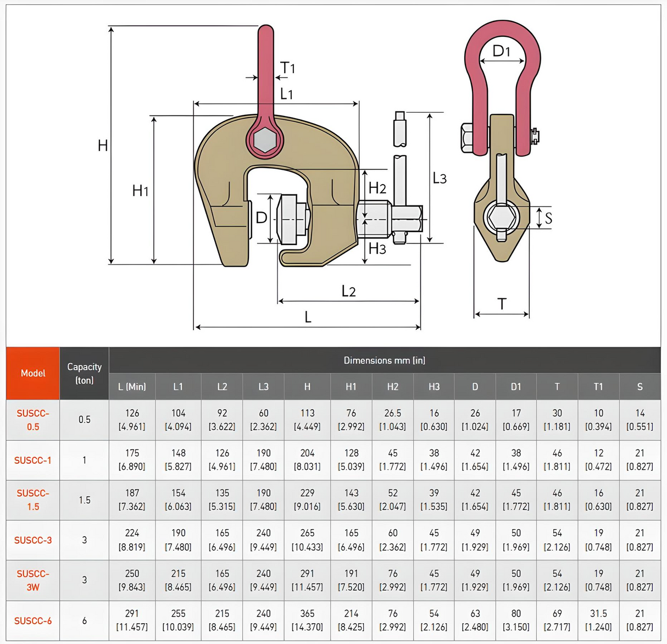667x644 pixels.
Task: Click the D1 dimension circle on the shackle
Action: tap(502, 52)
